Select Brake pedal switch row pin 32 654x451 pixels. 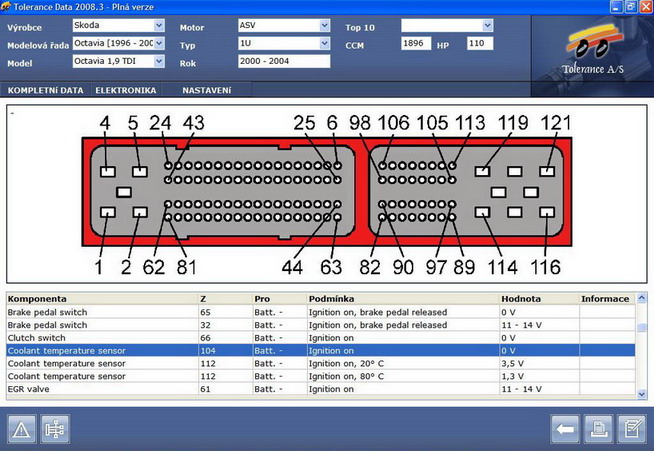321,325
